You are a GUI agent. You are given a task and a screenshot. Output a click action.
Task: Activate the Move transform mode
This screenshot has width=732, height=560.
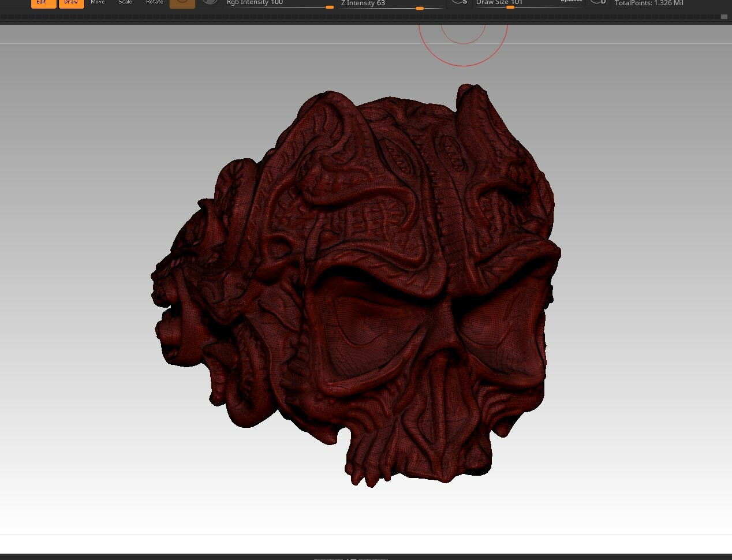pos(98,3)
